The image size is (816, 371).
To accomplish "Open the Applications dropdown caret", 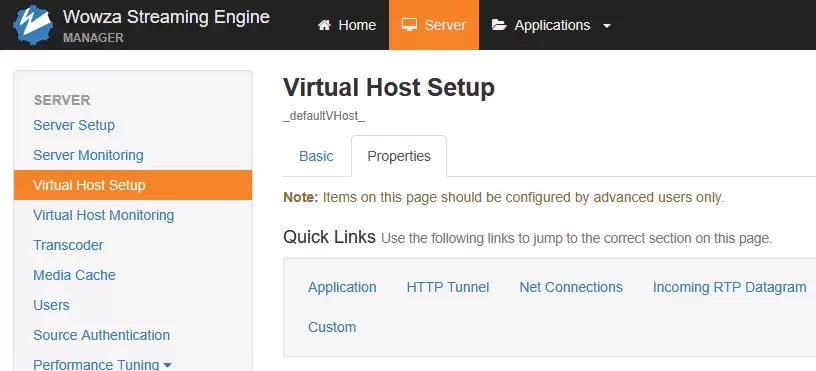I will click(x=607, y=25).
